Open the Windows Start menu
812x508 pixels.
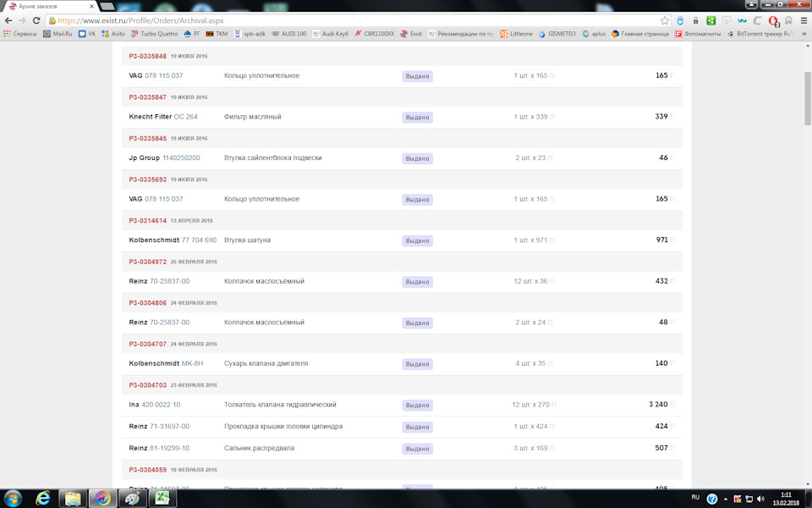pyautogui.click(x=13, y=498)
